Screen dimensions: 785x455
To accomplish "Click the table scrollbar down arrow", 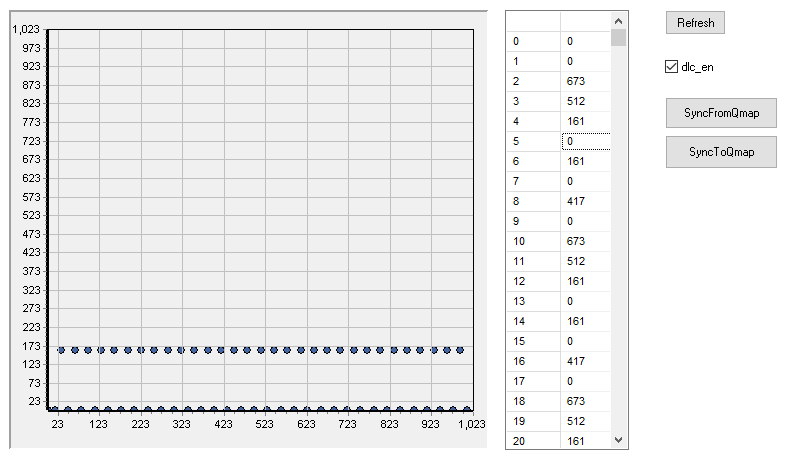I will (618, 439).
